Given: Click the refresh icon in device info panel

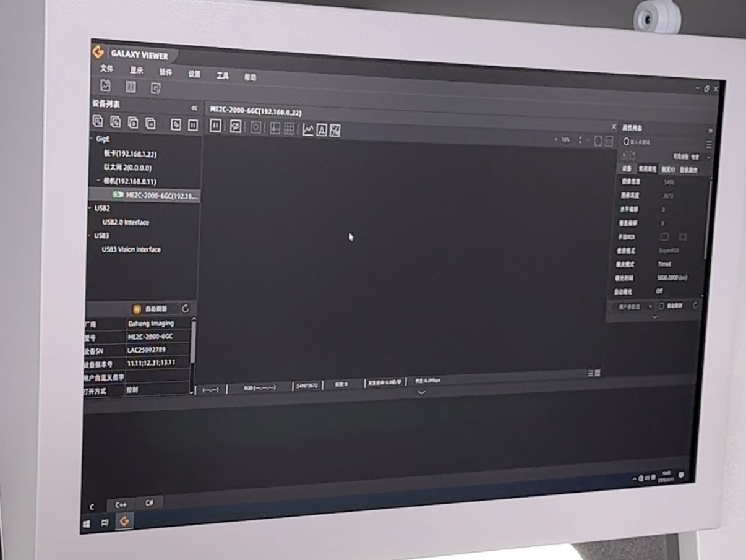Looking at the screenshot, I should pyautogui.click(x=186, y=308).
